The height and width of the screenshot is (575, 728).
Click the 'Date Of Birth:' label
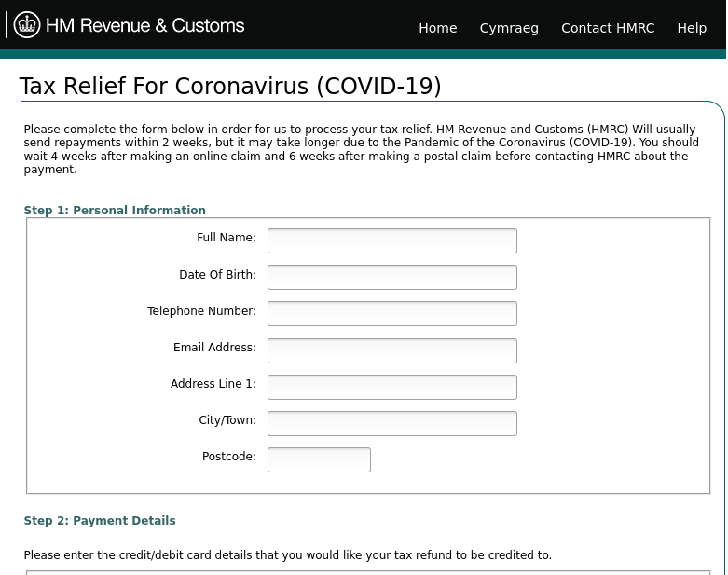click(x=218, y=275)
